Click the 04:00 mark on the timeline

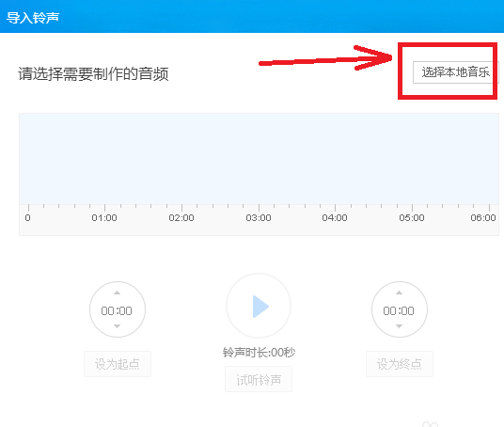pyautogui.click(x=335, y=217)
